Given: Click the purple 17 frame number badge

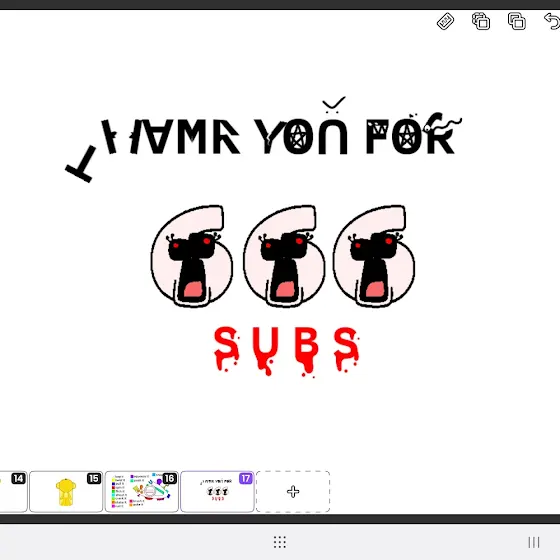Looking at the screenshot, I should [246, 478].
